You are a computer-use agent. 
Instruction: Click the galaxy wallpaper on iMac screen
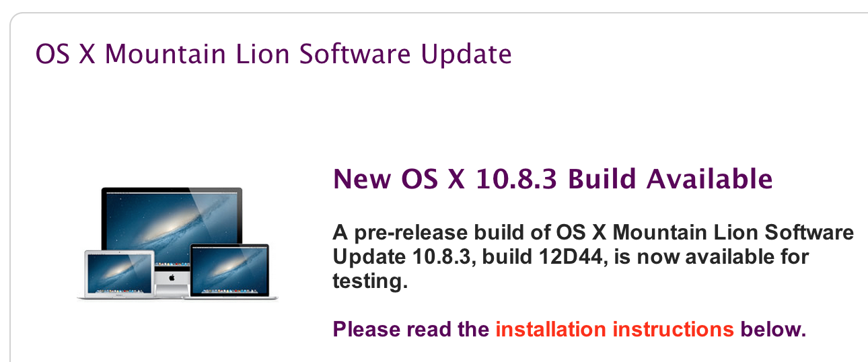click(172, 225)
